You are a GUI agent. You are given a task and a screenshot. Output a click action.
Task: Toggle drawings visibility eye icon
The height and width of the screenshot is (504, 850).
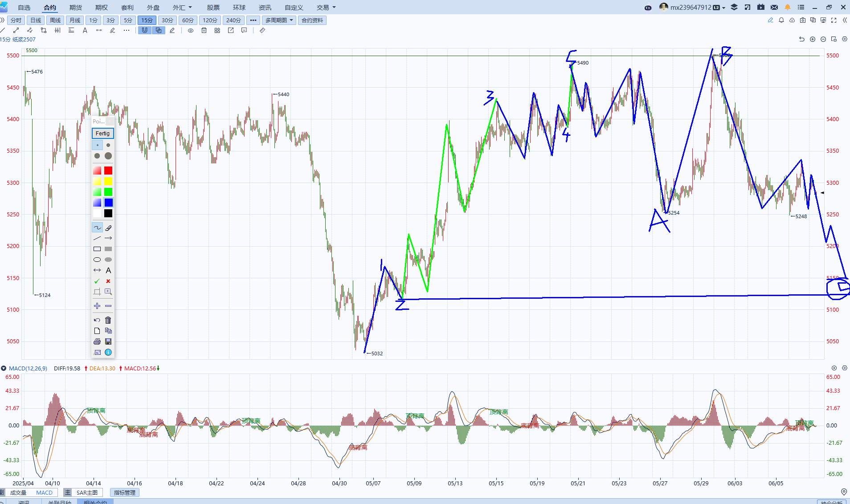[190, 30]
